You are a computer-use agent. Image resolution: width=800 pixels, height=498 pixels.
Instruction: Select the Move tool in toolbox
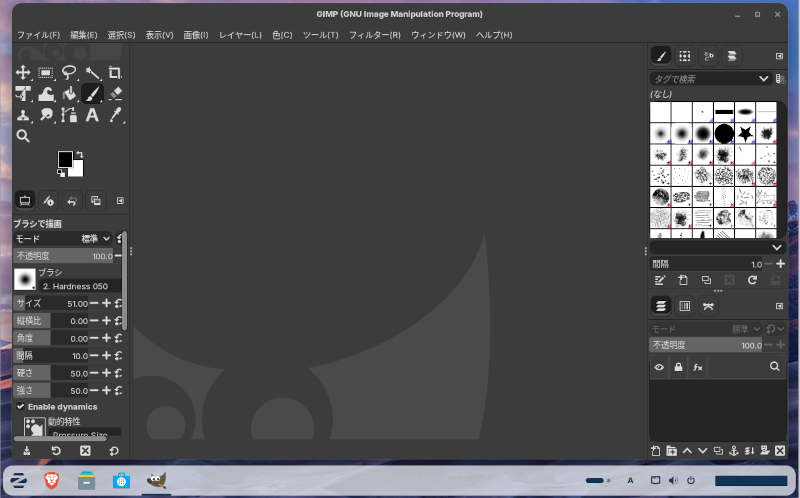point(23,72)
